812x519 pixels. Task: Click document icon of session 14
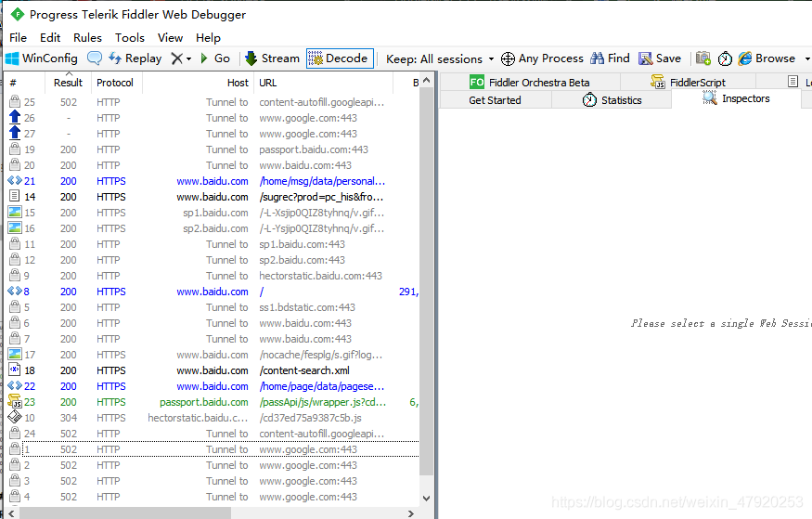pos(15,196)
